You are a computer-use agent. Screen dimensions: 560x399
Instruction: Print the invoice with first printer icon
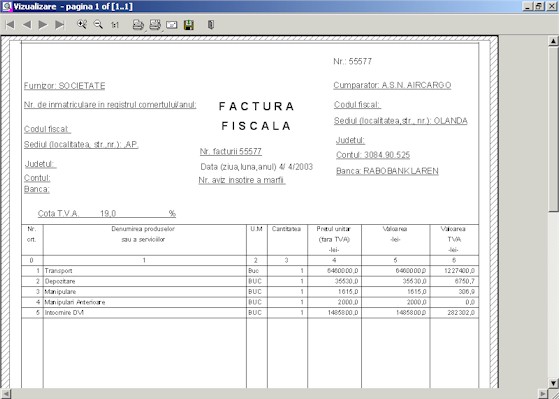[138, 25]
